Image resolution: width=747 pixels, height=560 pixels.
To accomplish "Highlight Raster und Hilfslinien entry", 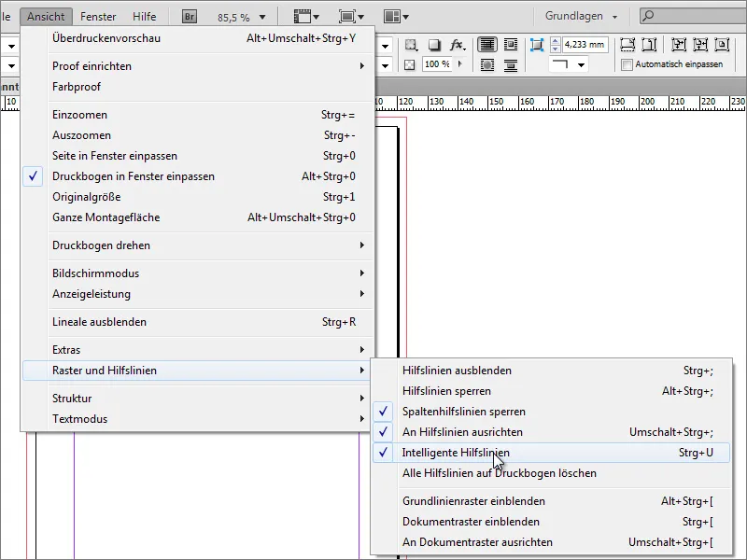I will coord(197,371).
